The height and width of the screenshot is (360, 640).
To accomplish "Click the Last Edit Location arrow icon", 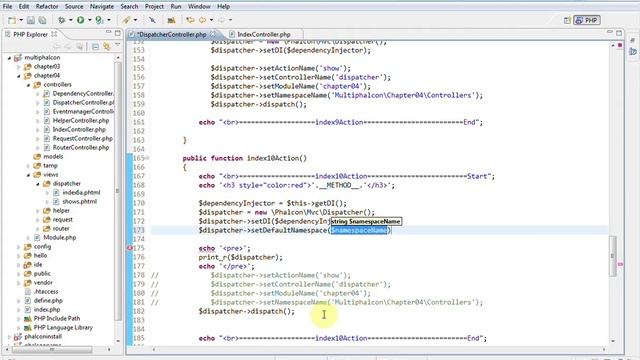I will point(190,20).
